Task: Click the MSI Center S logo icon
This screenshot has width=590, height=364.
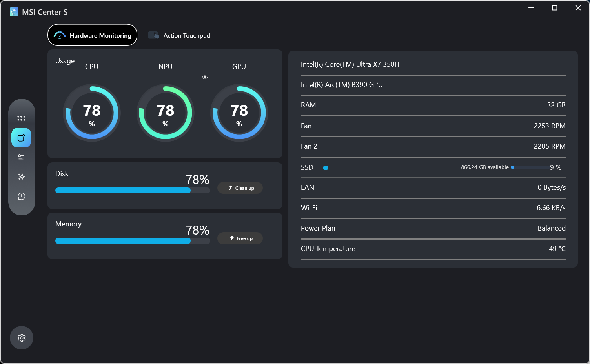Action: (14, 12)
